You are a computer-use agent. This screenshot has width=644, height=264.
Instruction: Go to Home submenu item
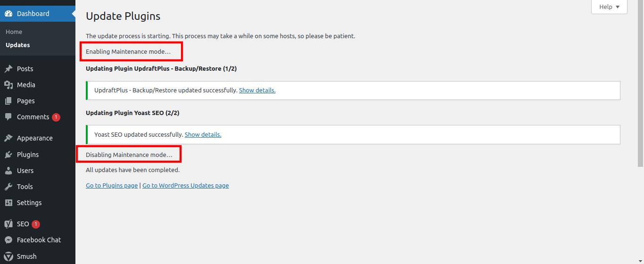pyautogui.click(x=14, y=32)
